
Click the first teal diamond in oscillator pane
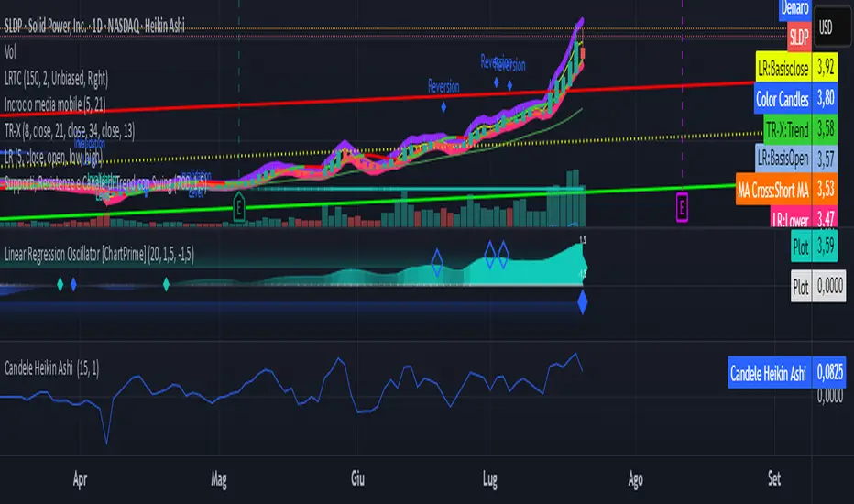pyautogui.click(x=60, y=284)
